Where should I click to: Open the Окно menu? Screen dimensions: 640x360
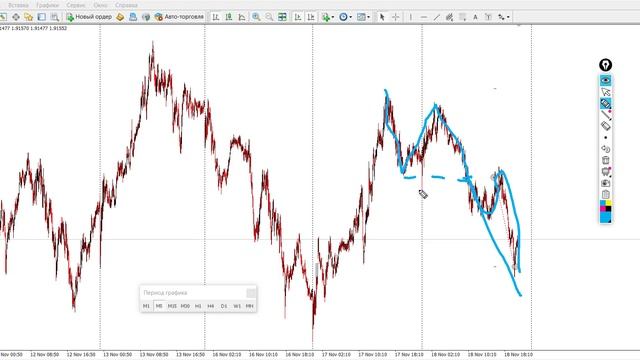(100, 5)
